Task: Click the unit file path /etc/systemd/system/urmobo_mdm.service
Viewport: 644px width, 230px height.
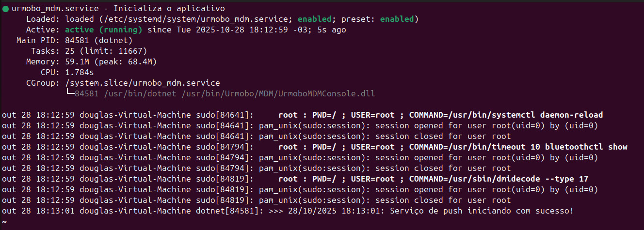Action: (x=195, y=19)
